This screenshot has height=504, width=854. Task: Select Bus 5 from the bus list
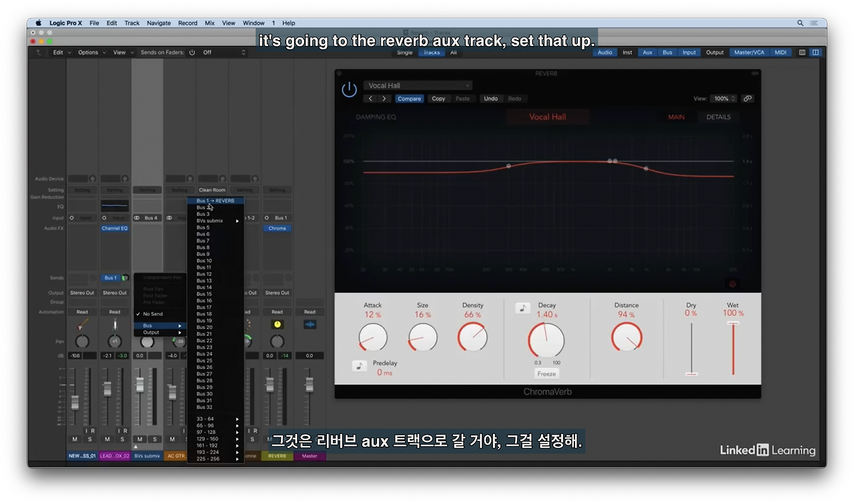pos(216,227)
